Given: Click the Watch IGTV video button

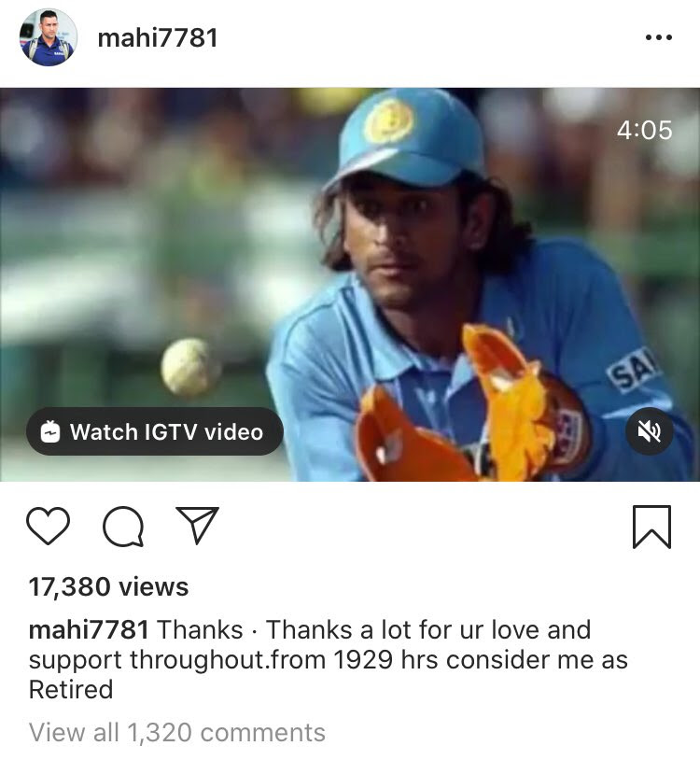Looking at the screenshot, I should pos(155,431).
